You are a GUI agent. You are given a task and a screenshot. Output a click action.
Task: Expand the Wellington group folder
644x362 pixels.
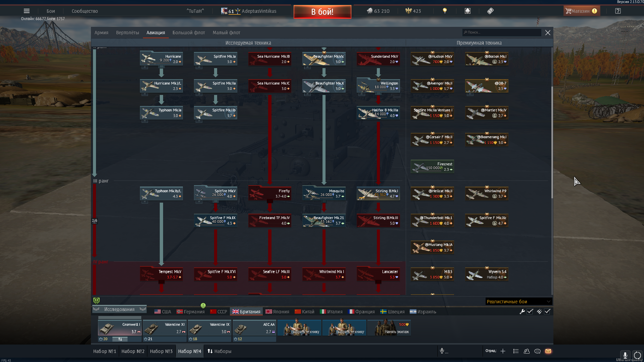pos(378,94)
